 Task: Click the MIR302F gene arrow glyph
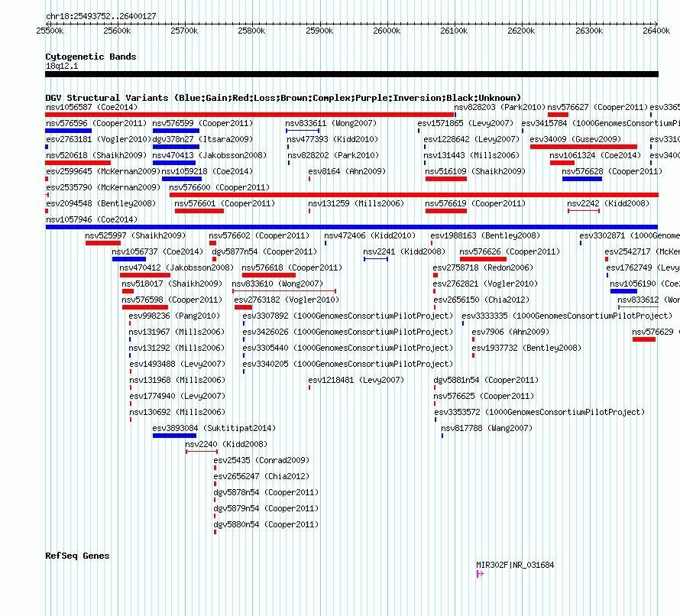[480, 574]
